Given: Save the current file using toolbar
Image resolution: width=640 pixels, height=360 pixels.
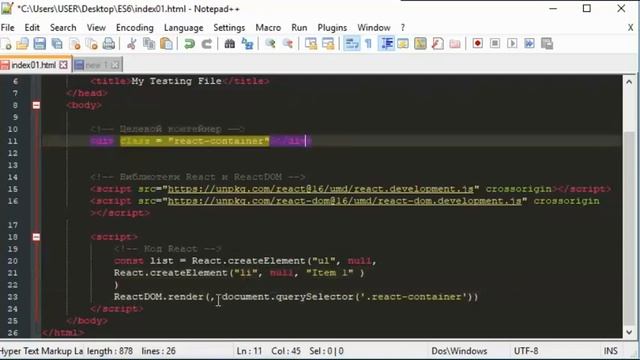Looking at the screenshot, I should click(x=40, y=44).
